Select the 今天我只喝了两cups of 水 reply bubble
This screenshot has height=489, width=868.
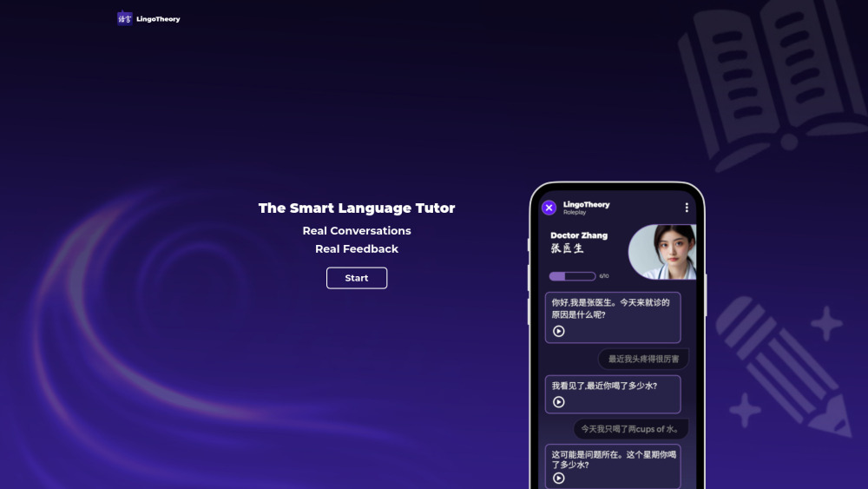[630, 429]
